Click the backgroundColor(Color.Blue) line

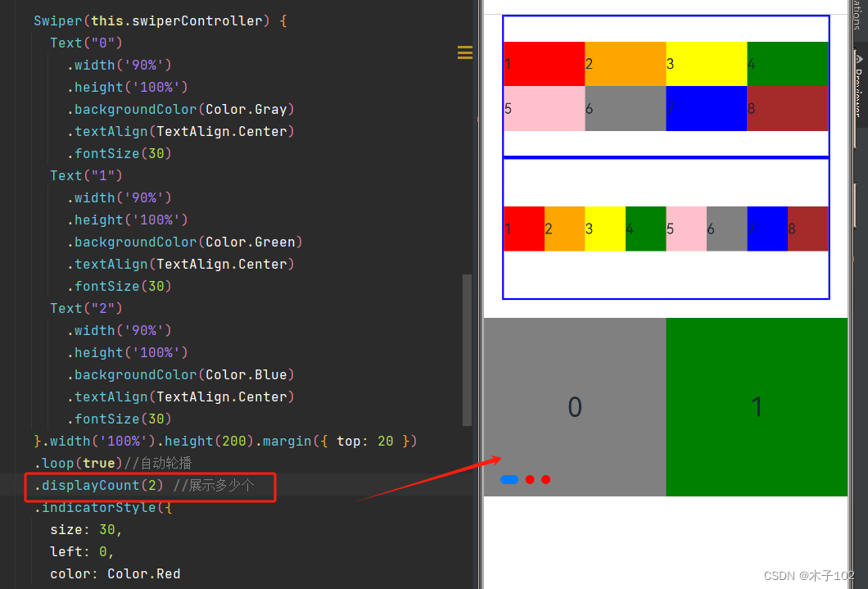point(180,374)
